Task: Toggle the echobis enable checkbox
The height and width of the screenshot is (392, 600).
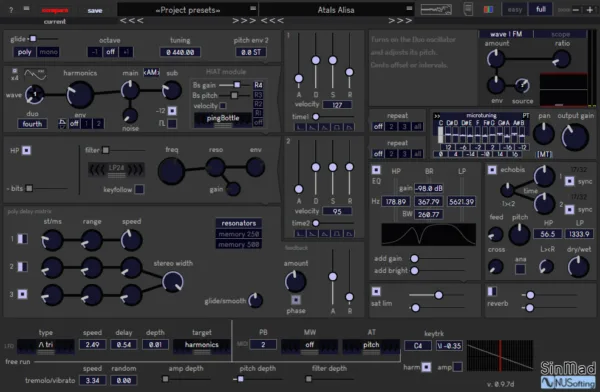Action: [492, 170]
